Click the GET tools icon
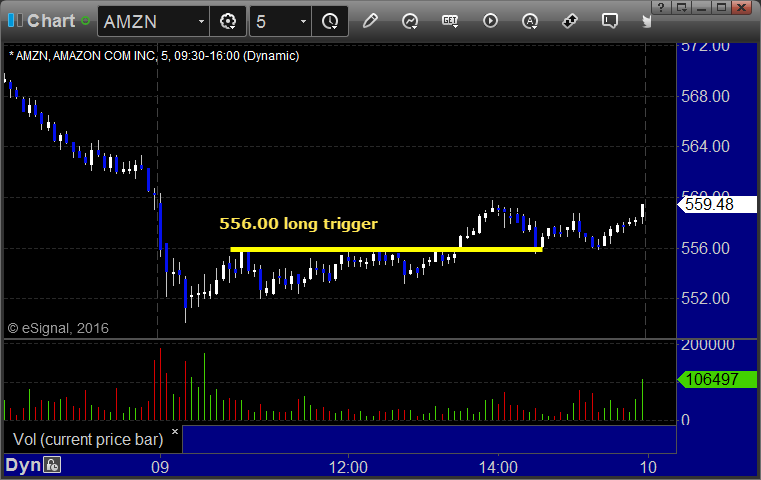Viewport: 761px width, 480px height. click(450, 21)
